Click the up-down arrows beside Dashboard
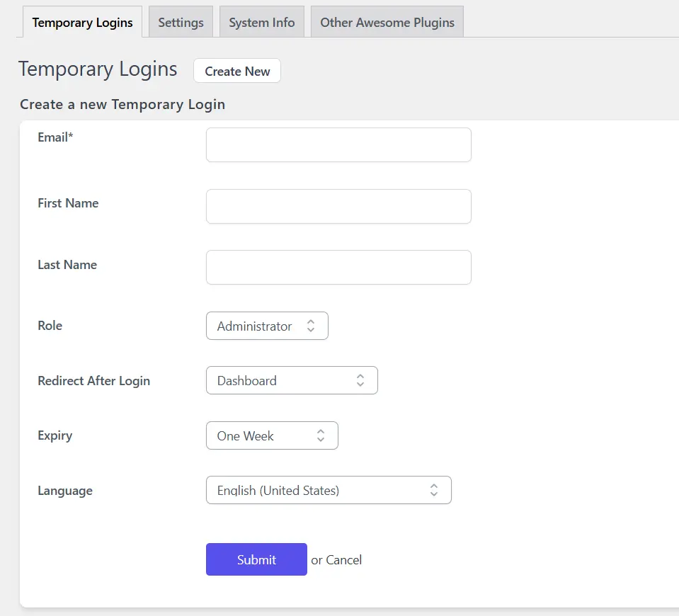This screenshot has width=679, height=616. [x=360, y=380]
